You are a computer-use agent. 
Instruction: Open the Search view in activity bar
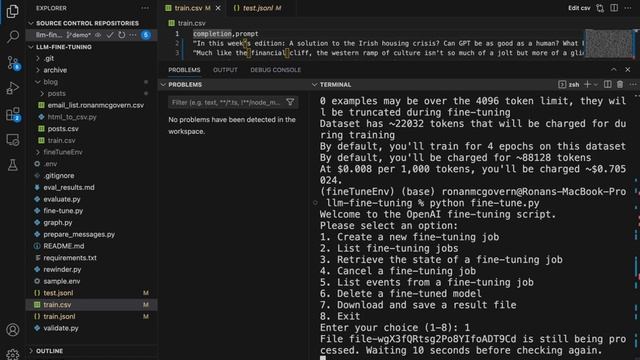pyautogui.click(x=13, y=37)
